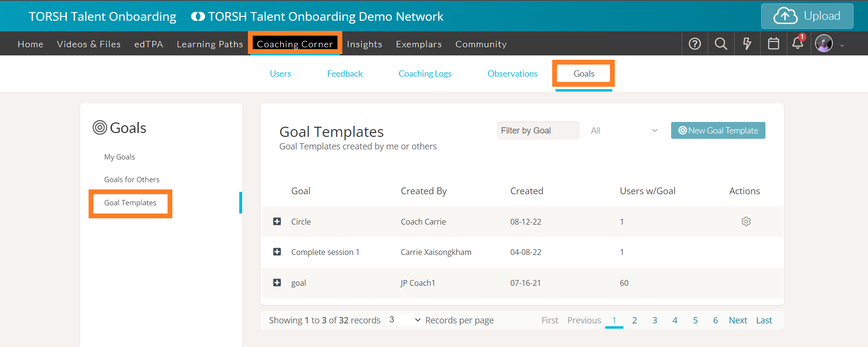
Task: Click the Filter by Goal input field
Action: (538, 131)
